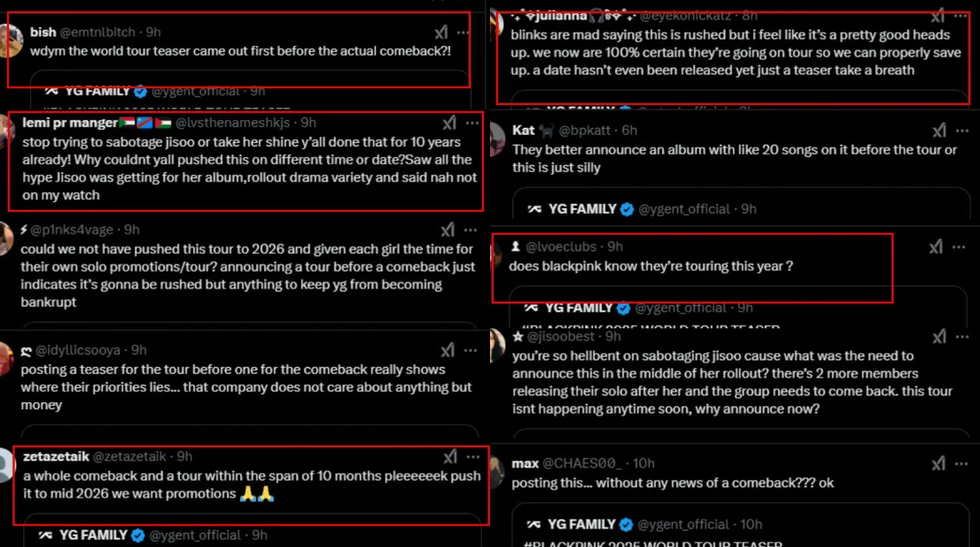980x547 pixels.
Task: Open Grok for zetazetaik's tweet
Action: [450, 456]
